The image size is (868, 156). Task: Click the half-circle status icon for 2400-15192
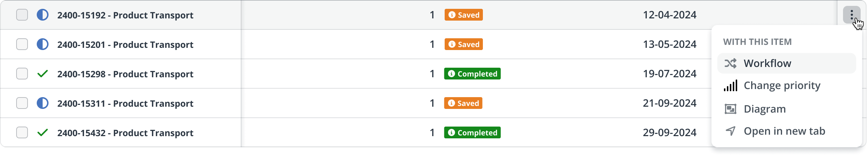pyautogui.click(x=43, y=15)
